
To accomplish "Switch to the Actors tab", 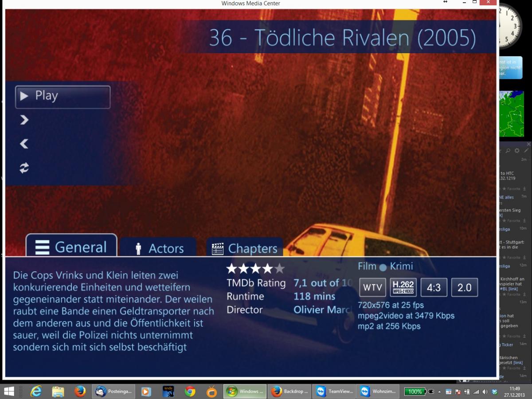I will pos(158,247).
